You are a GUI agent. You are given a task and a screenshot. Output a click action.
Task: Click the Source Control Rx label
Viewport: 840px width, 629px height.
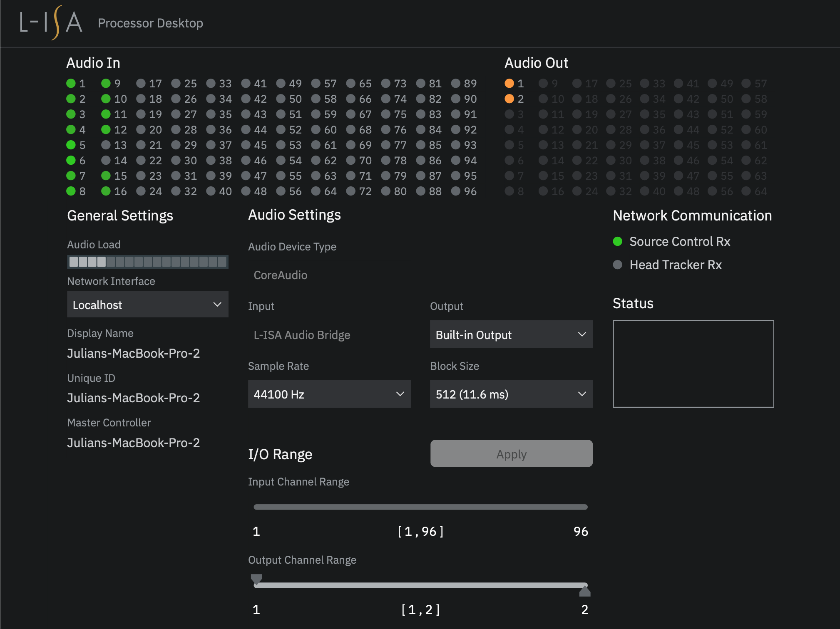tap(680, 242)
